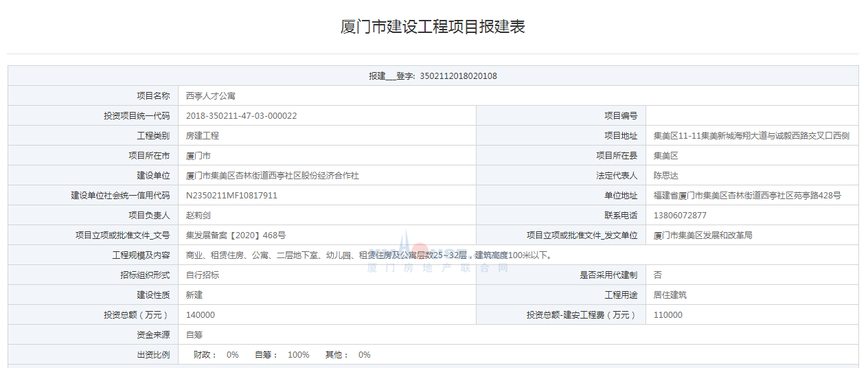Select 厦门市集美区发展和改革局 value
This screenshot has width=868, height=368.
tap(703, 235)
